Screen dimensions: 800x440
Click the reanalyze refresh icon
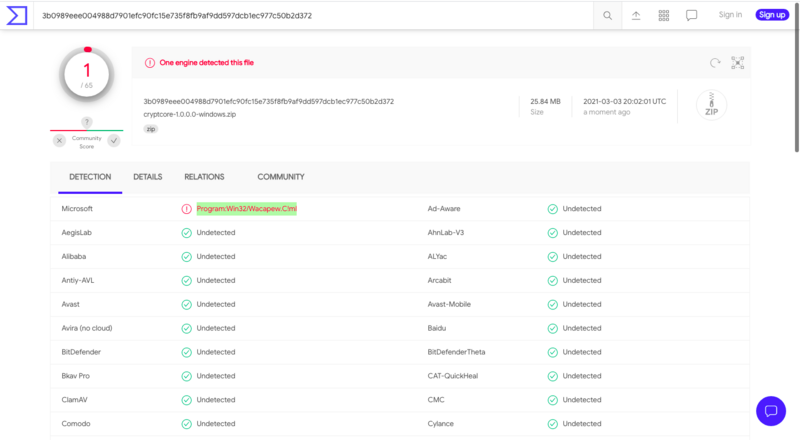pos(715,63)
